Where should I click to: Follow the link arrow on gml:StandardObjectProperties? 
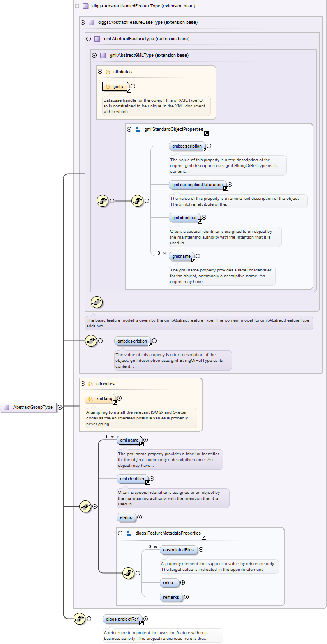click(206, 134)
